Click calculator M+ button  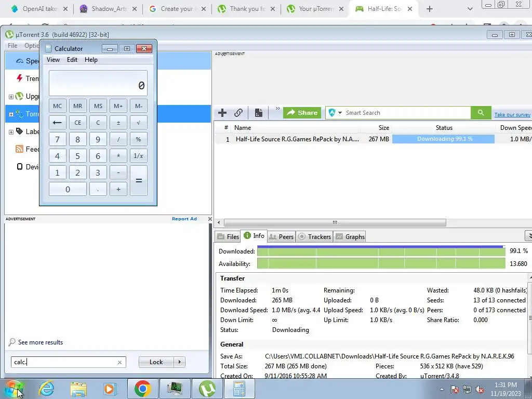(x=118, y=106)
